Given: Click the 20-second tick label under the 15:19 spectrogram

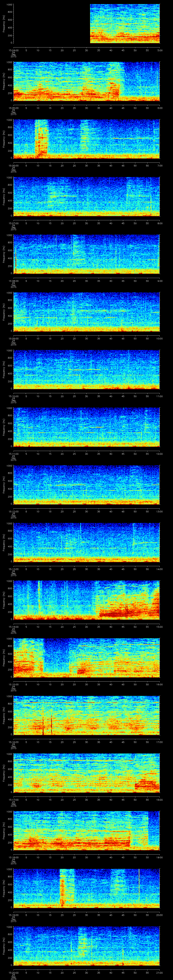Looking at the screenshot, I should 62,915.
